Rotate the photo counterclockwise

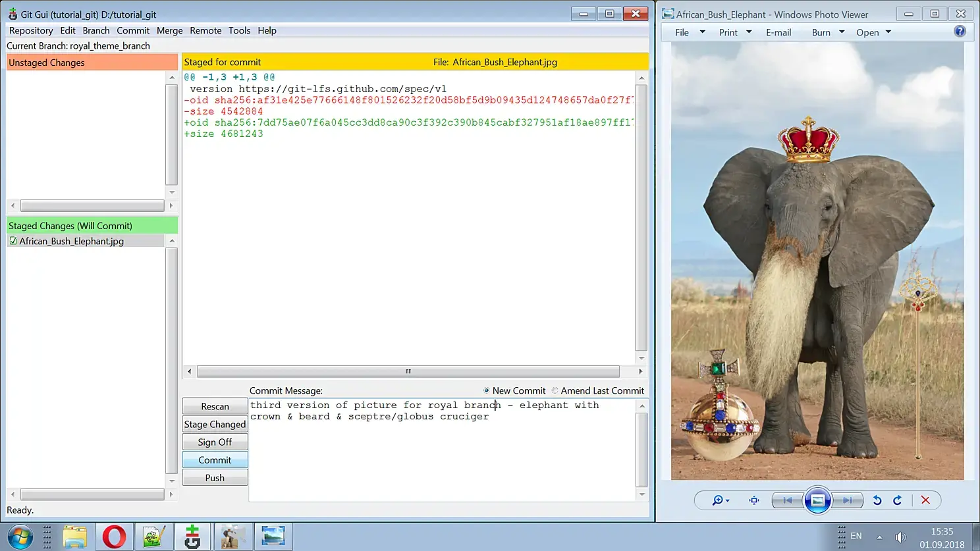coord(877,500)
